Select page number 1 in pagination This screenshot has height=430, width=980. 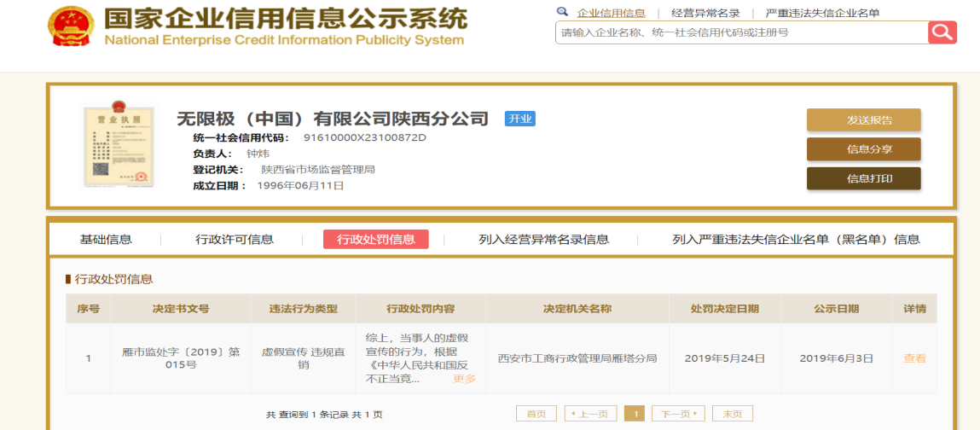pyautogui.click(x=635, y=414)
